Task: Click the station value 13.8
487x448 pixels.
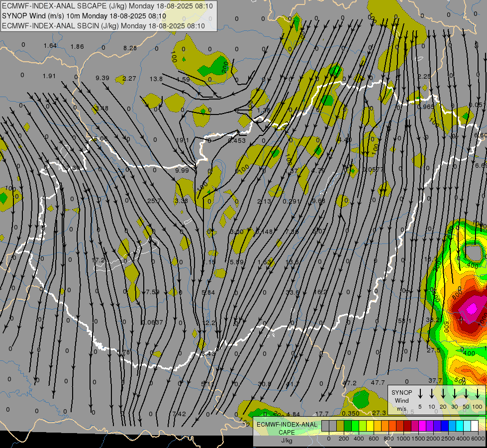Action: tap(156, 79)
